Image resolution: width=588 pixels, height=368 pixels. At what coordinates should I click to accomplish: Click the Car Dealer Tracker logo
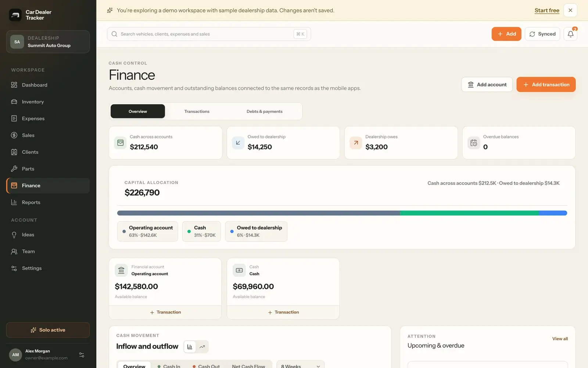click(x=15, y=15)
